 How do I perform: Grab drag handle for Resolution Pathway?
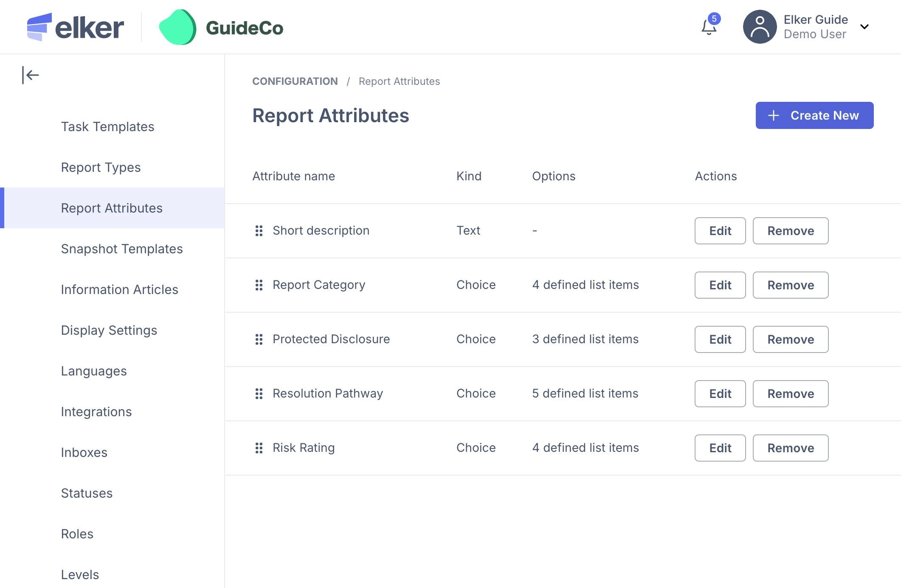[259, 394]
